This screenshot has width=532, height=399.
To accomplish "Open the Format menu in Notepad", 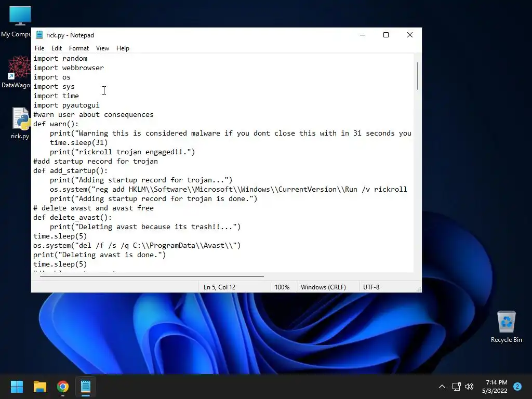I will coord(79,48).
